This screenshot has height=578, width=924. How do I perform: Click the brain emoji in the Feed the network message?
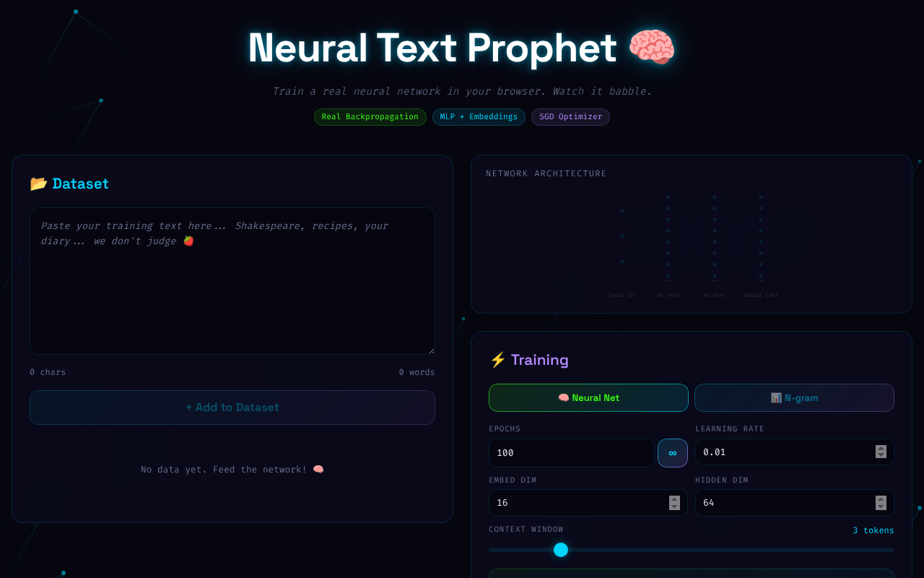318,469
